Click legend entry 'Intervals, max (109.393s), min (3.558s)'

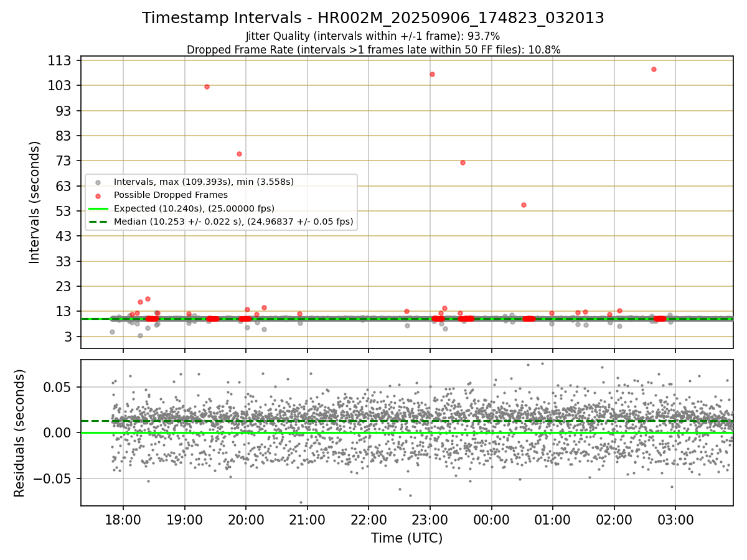pos(204,182)
